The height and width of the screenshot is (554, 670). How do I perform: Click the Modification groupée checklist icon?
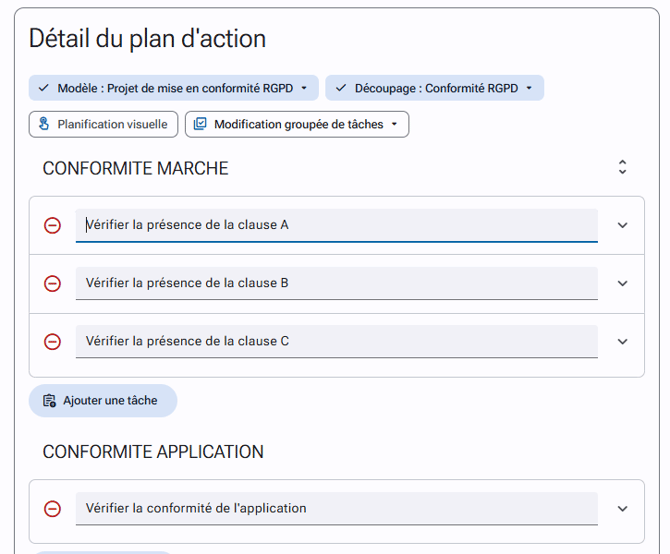point(200,124)
